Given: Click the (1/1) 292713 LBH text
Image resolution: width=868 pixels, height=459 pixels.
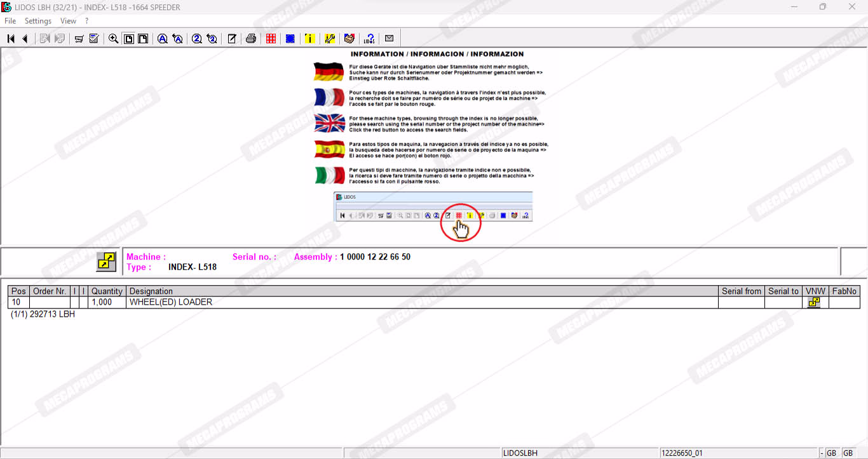Looking at the screenshot, I should pos(43,314).
